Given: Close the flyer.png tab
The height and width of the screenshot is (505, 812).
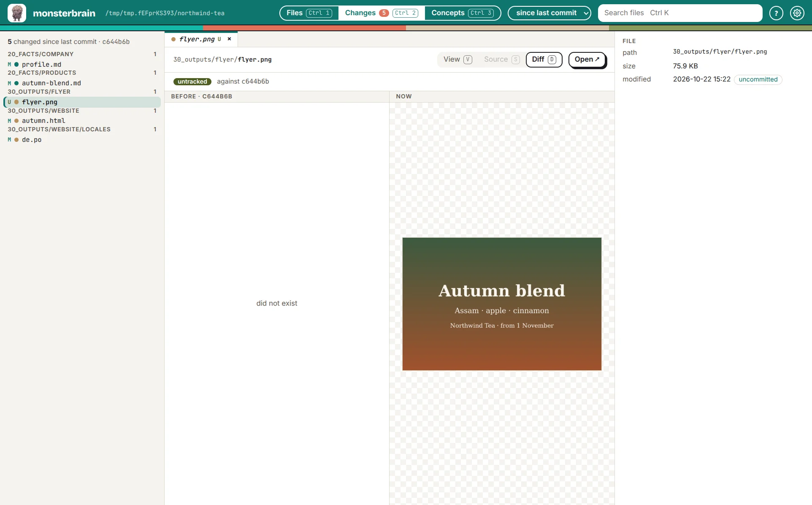Looking at the screenshot, I should [229, 39].
